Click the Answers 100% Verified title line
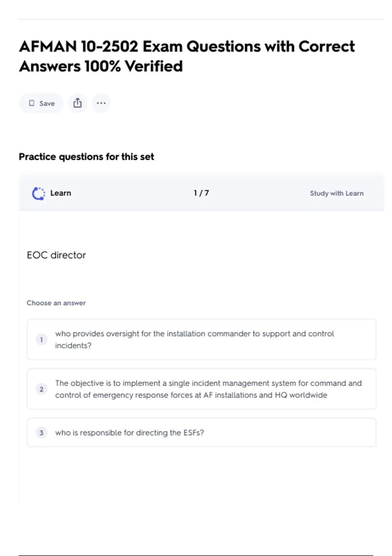Image resolution: width=392 pixels, height=556 pixels. [x=101, y=66]
